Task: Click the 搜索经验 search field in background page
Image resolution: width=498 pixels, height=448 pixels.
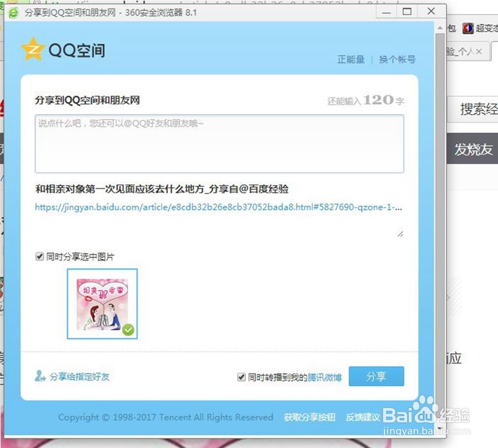Action: [x=473, y=109]
